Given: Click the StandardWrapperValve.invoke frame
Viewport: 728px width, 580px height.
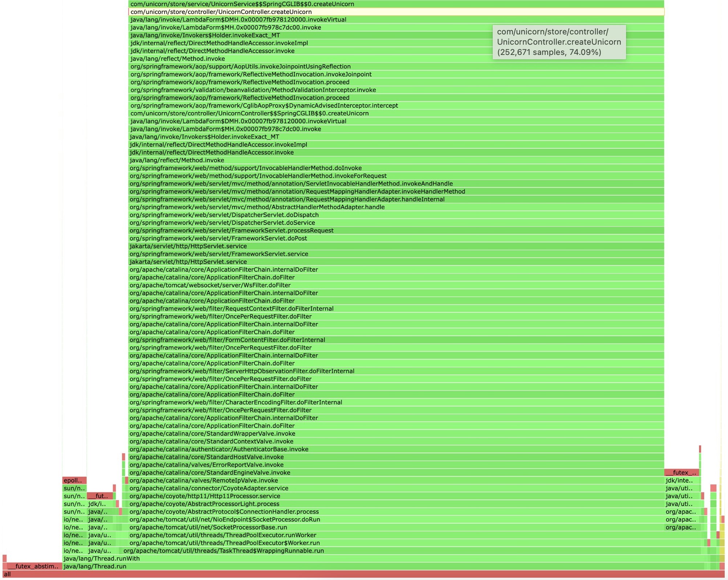Looking at the screenshot, I should click(396, 434).
